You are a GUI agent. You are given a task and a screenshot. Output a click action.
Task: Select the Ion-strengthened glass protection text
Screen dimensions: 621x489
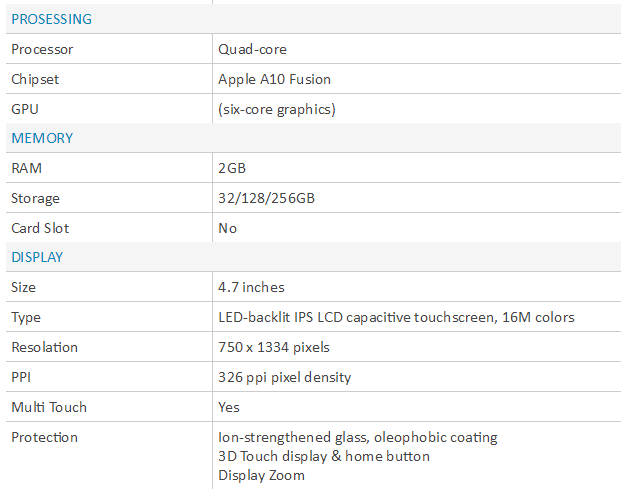(x=358, y=438)
